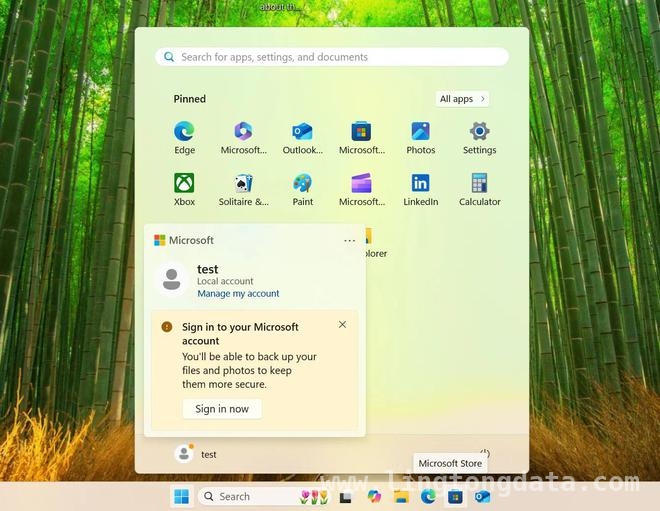The image size is (660, 511).
Task: Click the magnifier icon in Start search
Action: point(169,57)
